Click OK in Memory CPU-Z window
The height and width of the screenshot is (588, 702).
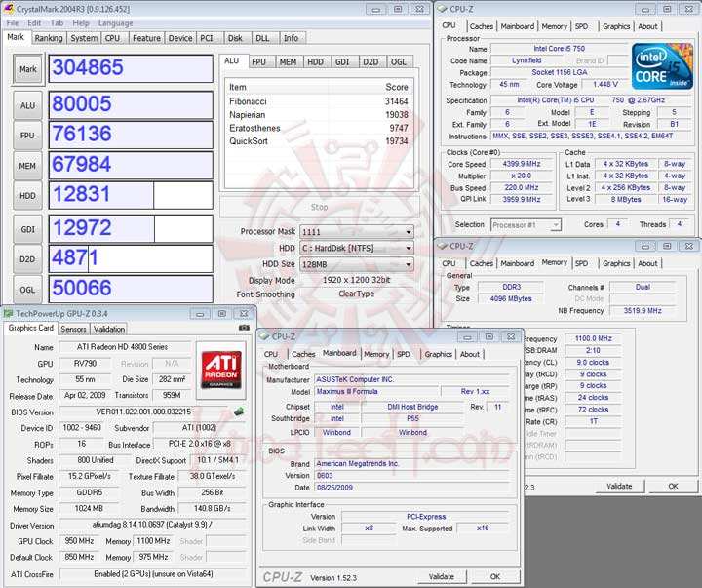tap(674, 487)
